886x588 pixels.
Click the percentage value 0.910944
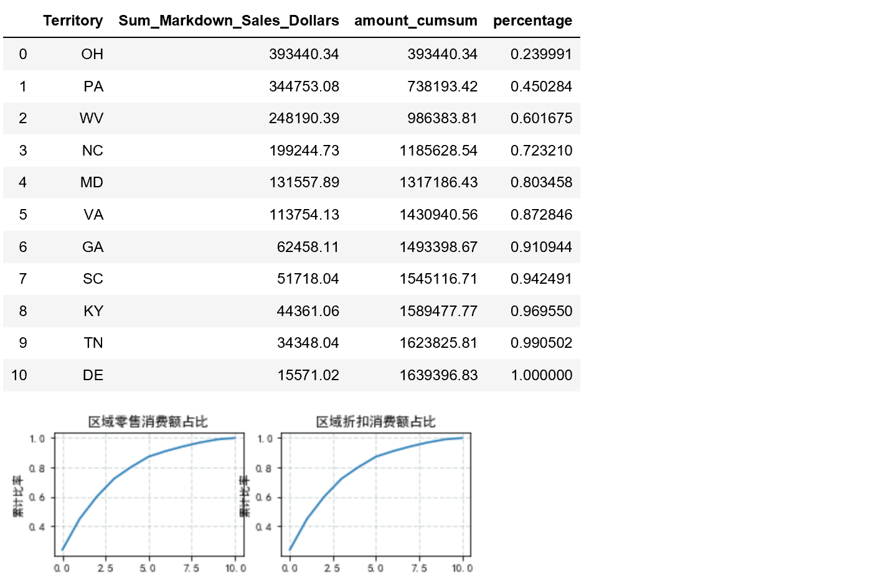coord(541,247)
